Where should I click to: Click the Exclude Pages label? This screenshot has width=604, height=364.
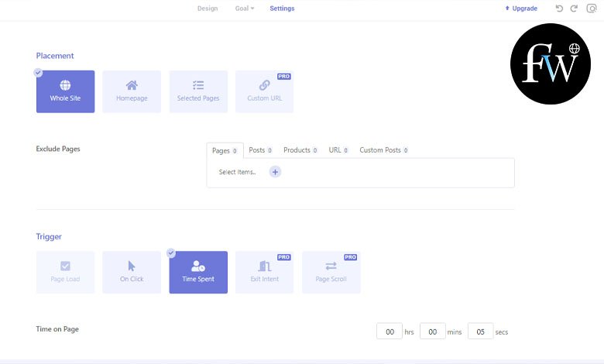click(58, 149)
